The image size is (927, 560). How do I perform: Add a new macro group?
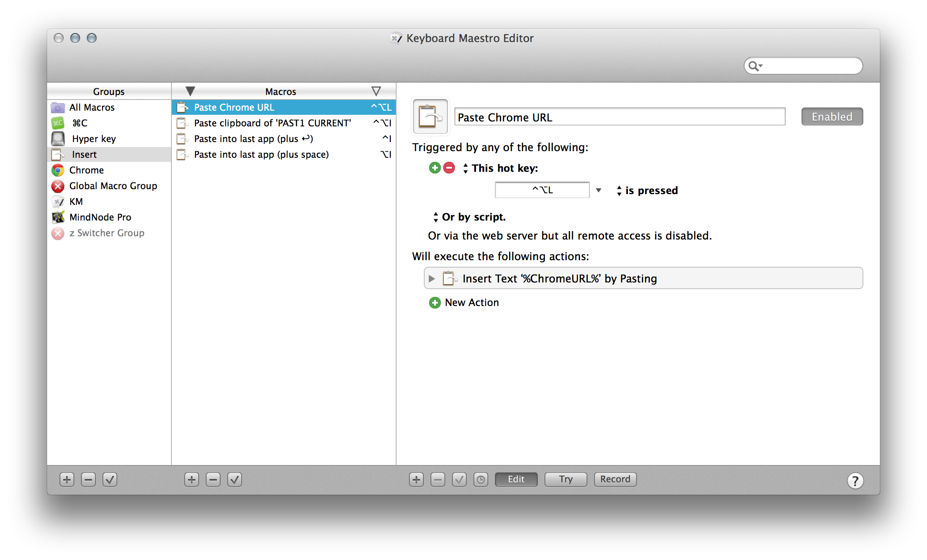click(x=67, y=479)
